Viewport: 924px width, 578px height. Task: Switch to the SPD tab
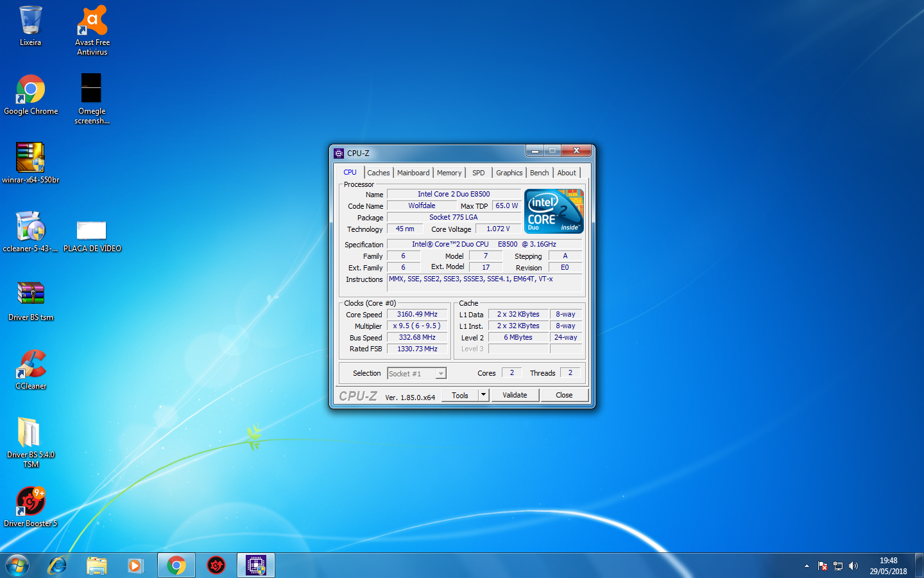coord(479,173)
